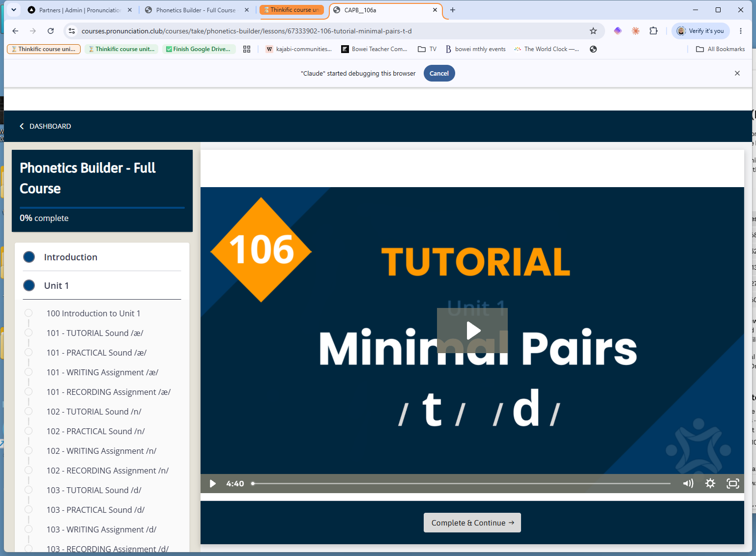Bookmark this page with the star icon
Screen dimensions: 756x556
pyautogui.click(x=593, y=31)
